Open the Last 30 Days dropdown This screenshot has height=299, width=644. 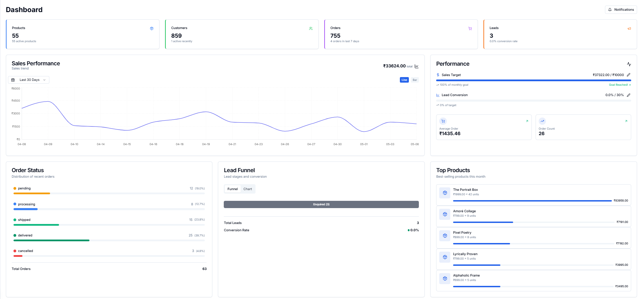(29, 80)
